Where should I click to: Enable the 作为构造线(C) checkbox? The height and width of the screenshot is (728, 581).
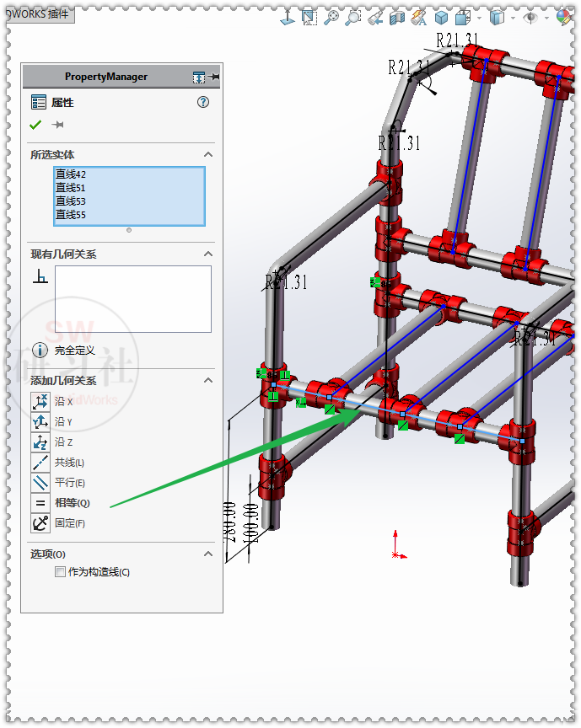60,572
